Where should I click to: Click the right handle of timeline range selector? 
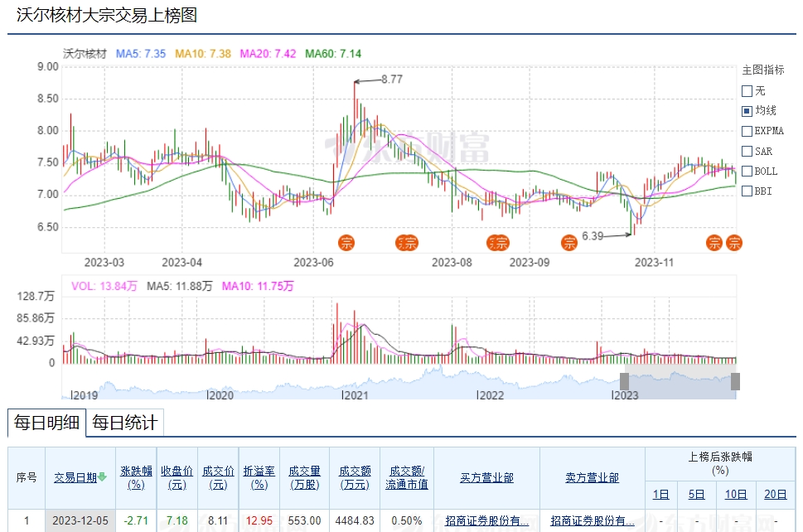click(x=735, y=382)
